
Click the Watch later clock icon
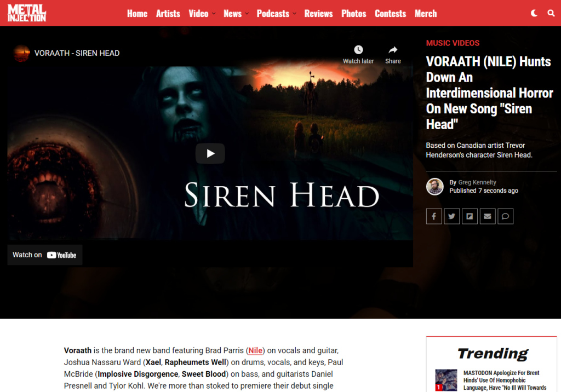click(358, 50)
